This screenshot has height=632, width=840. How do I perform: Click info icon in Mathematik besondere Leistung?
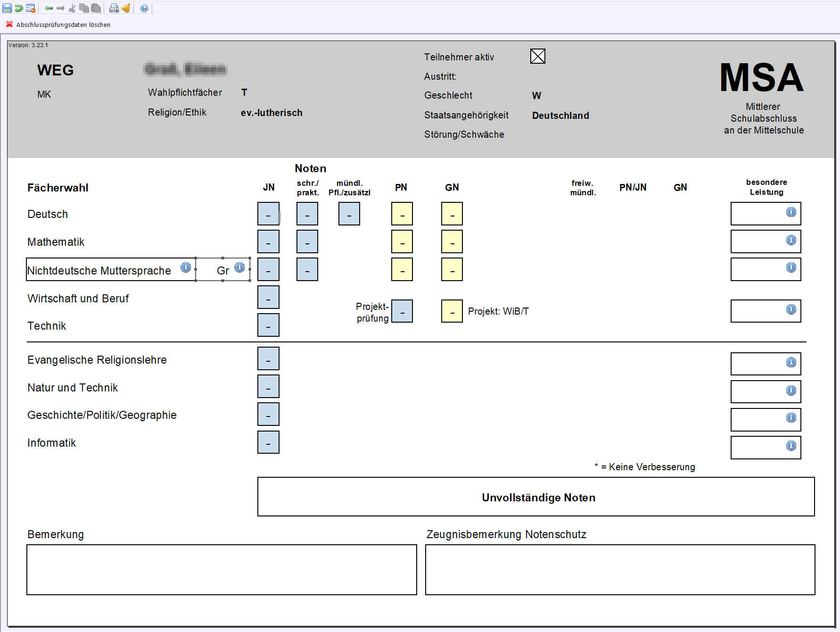coord(791,240)
